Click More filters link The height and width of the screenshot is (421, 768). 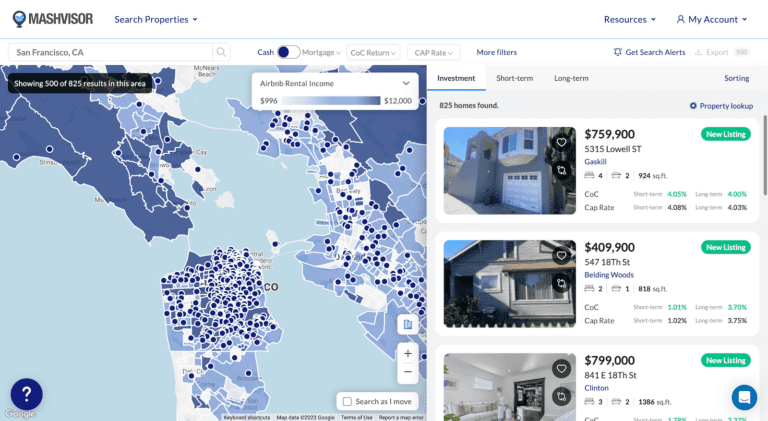tap(496, 52)
